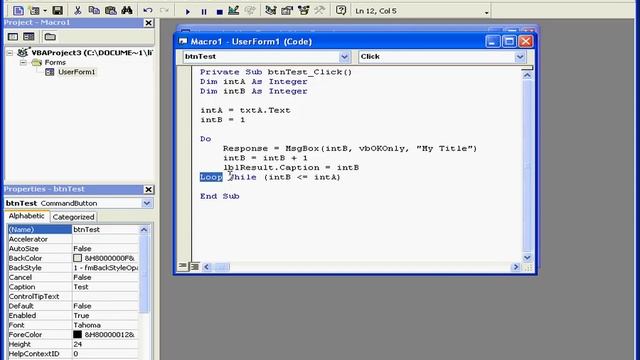The width and height of the screenshot is (640, 360).
Task: Click the Copy toolbar icon
Action: [94, 10]
